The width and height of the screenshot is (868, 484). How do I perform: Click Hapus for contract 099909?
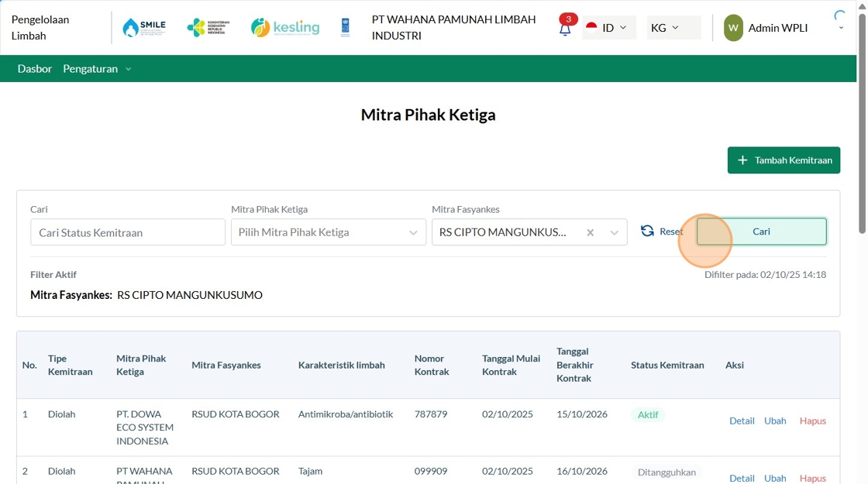[x=813, y=478]
